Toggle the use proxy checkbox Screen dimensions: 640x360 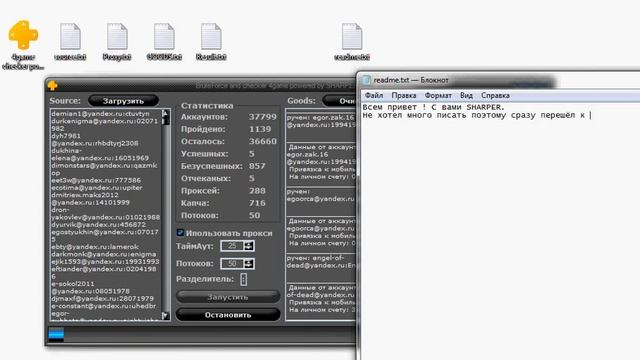point(180,233)
